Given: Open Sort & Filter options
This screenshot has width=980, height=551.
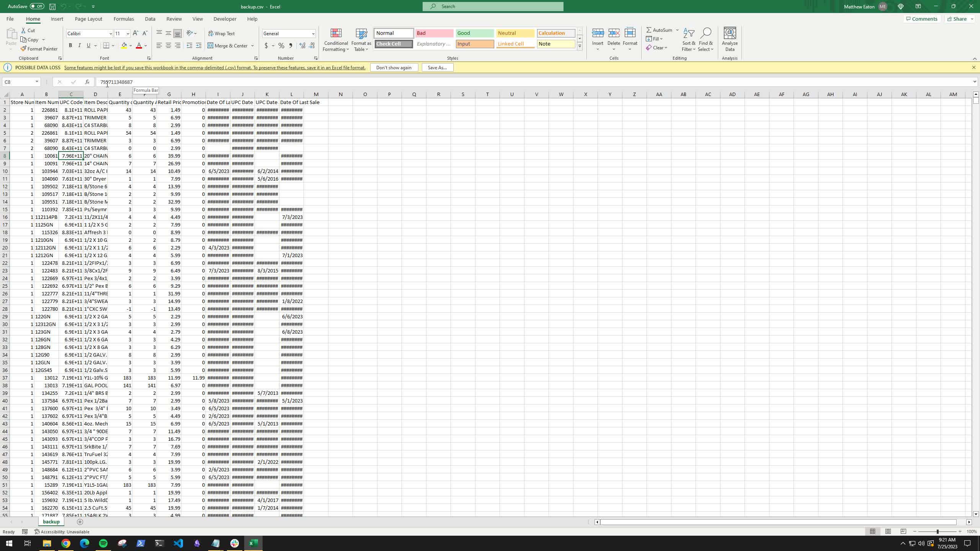Looking at the screenshot, I should pyautogui.click(x=688, y=39).
